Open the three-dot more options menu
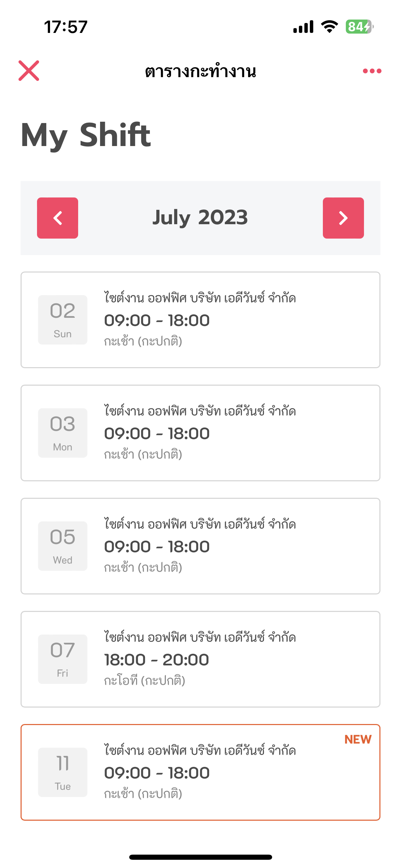This screenshot has width=401, height=868. pyautogui.click(x=372, y=71)
